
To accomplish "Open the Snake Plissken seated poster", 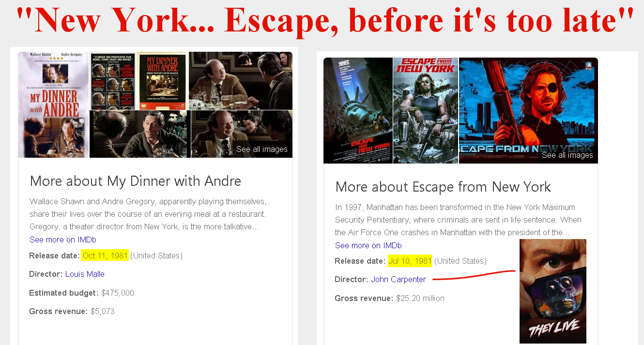I will point(426,110).
